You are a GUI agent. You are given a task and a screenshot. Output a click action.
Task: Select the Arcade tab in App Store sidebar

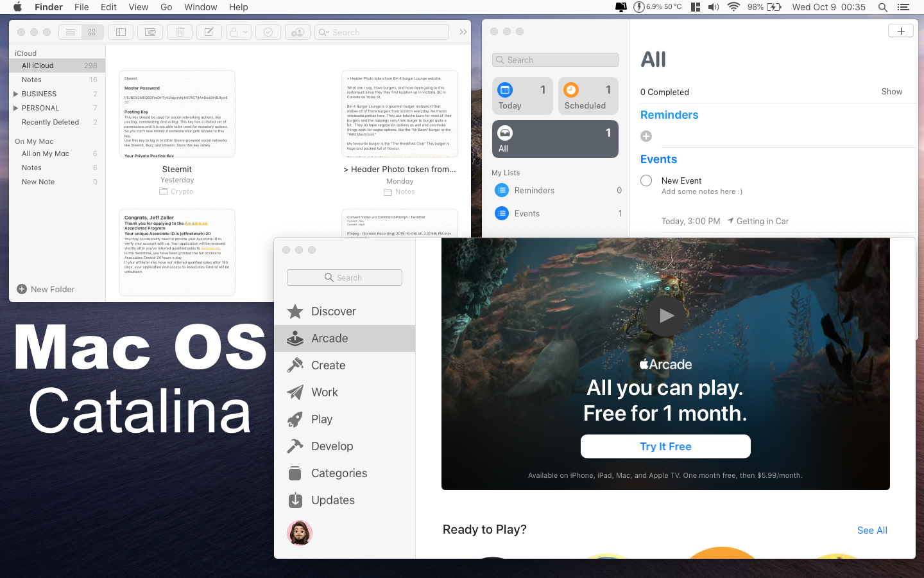(330, 338)
